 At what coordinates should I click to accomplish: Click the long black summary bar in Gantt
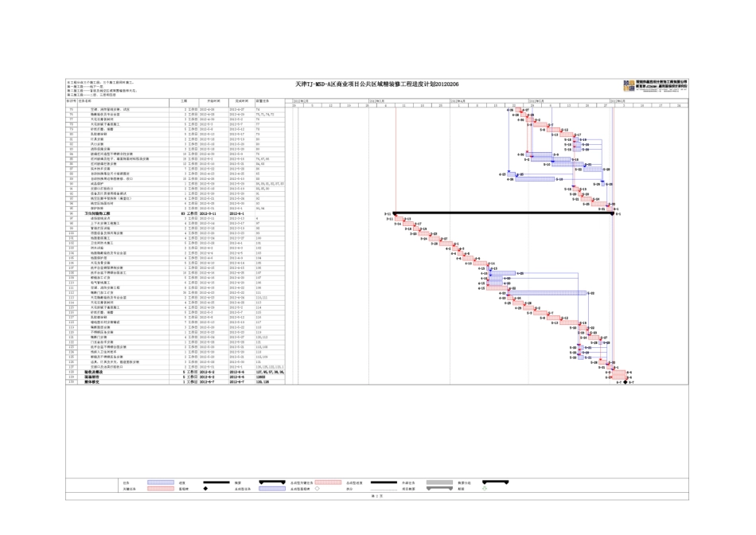(504, 213)
